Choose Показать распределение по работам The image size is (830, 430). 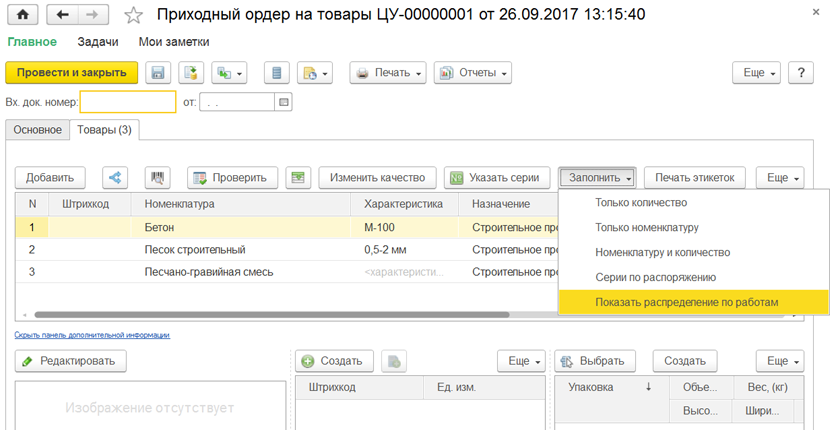coord(693,302)
